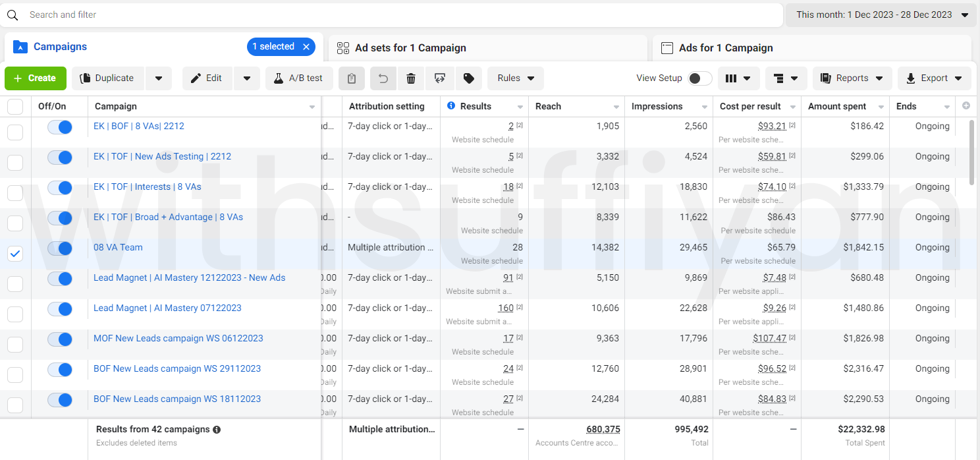Open the columns layout icon menu
This screenshot has width=980, height=460.
[738, 78]
